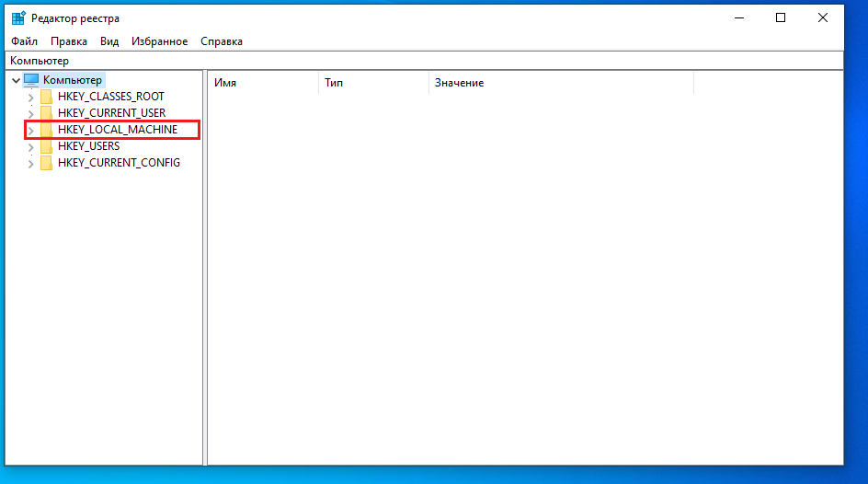868x484 pixels.
Task: Open the Вид menu
Action: (x=109, y=41)
